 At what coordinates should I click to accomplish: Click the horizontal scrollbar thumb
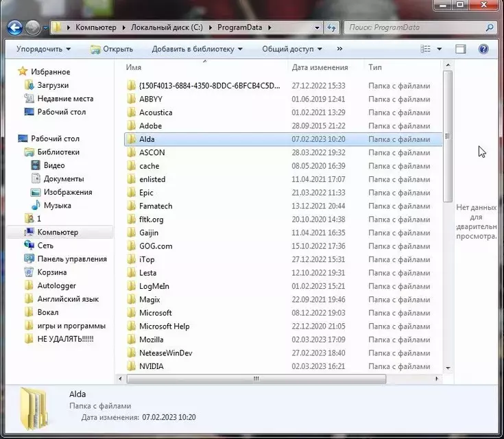tap(256, 379)
